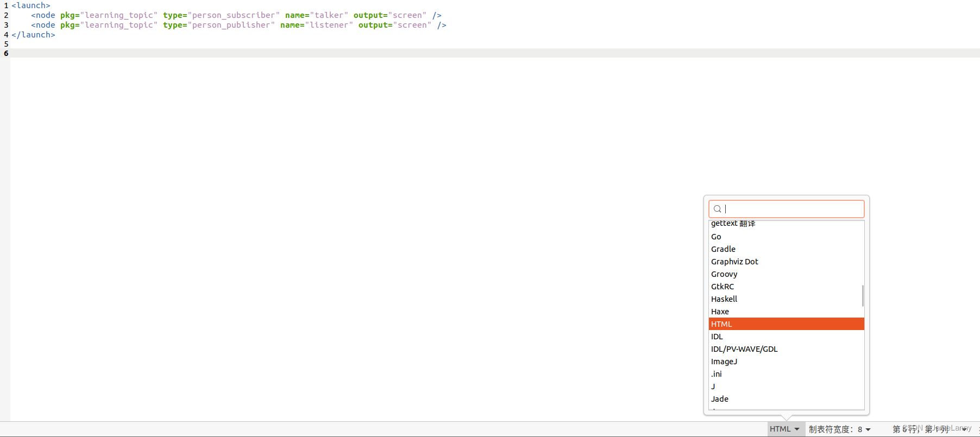
Task: Pick IDL language option
Action: [786, 337]
